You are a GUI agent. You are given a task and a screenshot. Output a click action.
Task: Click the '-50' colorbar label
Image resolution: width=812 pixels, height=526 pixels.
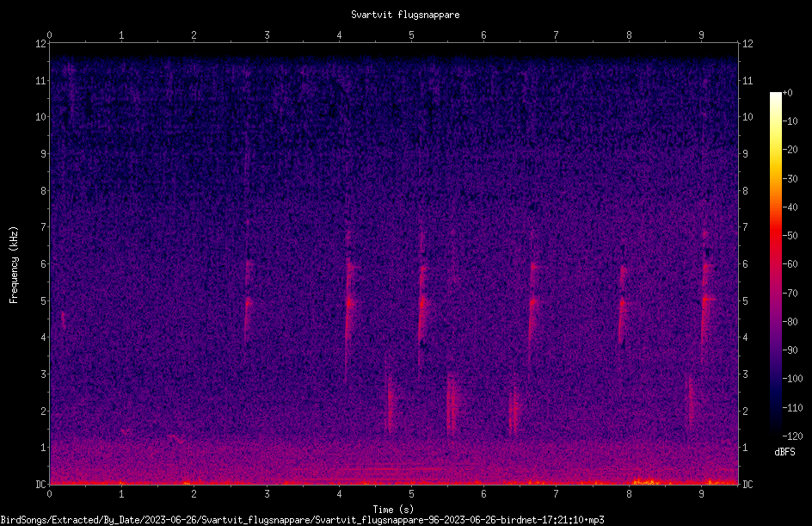coord(790,236)
